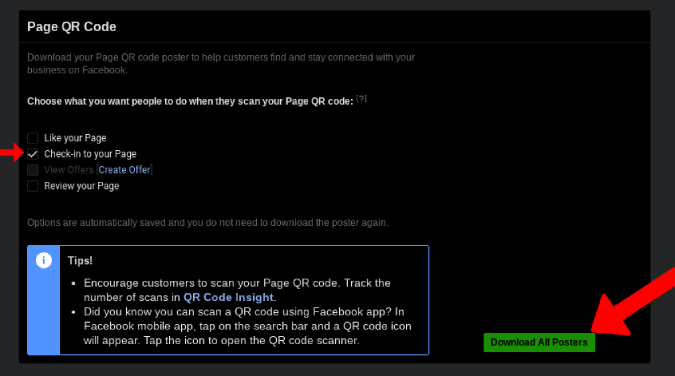Enable the Review your Page checkbox
The height and width of the screenshot is (376, 675).
coord(33,186)
